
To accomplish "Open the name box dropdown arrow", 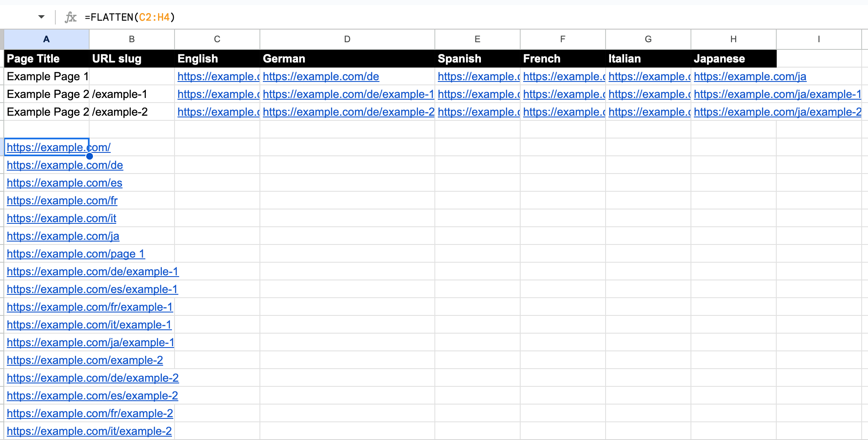I will pyautogui.click(x=41, y=17).
